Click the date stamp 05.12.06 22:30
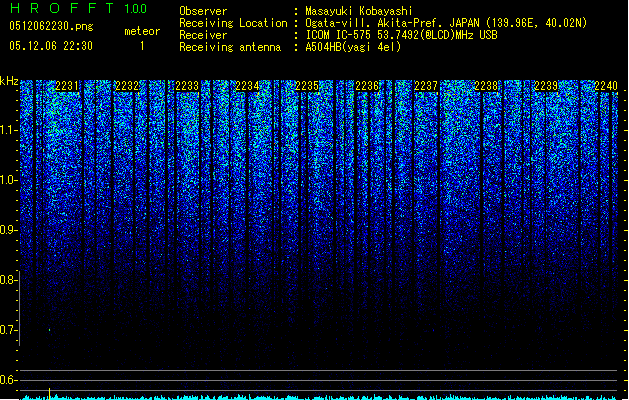 (51, 46)
